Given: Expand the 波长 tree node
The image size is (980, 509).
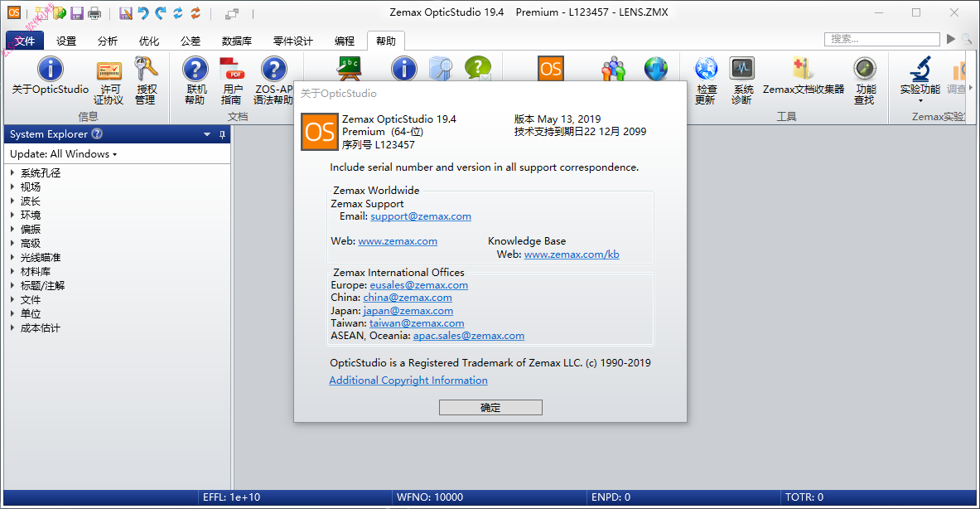Looking at the screenshot, I should (x=12, y=201).
